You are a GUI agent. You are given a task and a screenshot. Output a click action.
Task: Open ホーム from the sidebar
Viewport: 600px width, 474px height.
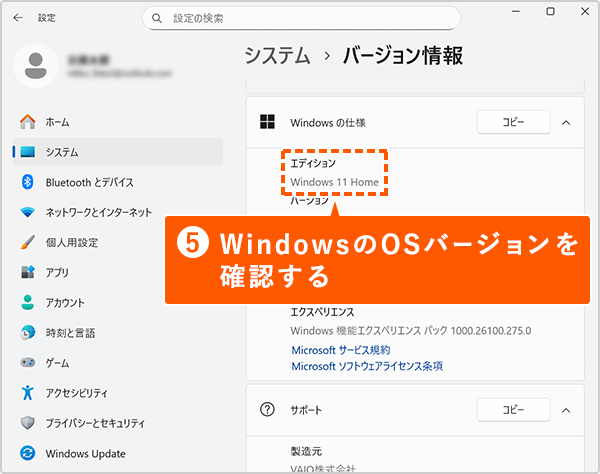57,122
